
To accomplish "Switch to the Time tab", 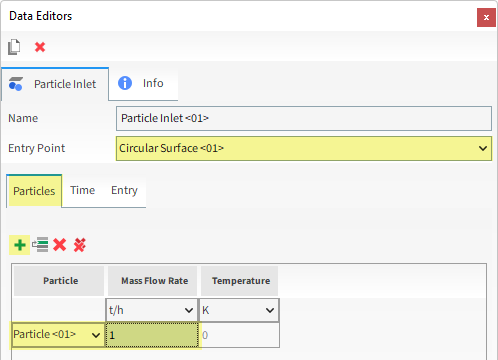I will pos(82,190).
